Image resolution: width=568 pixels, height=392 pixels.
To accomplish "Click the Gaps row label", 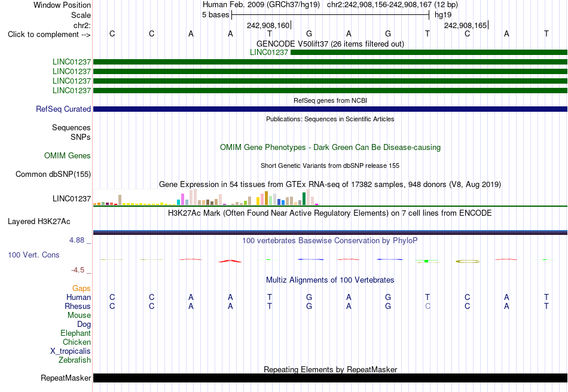I will pos(81,288).
